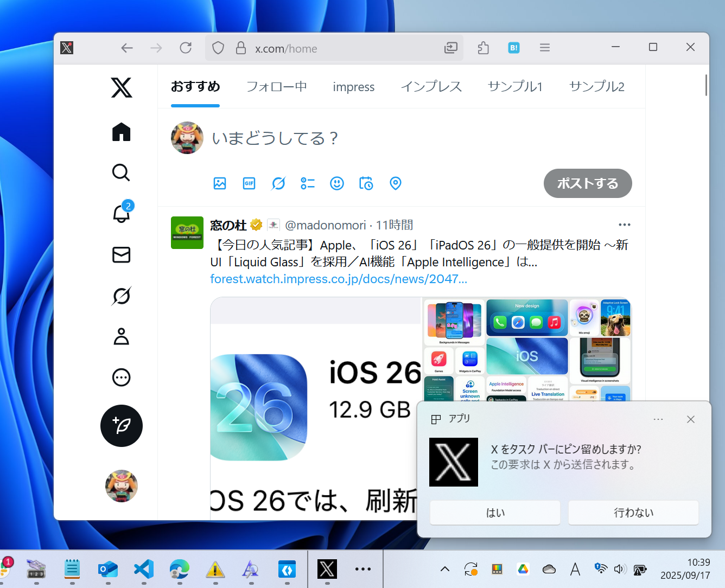Click the compose post feather button
Image resolution: width=725 pixels, height=588 pixels.
point(121,426)
